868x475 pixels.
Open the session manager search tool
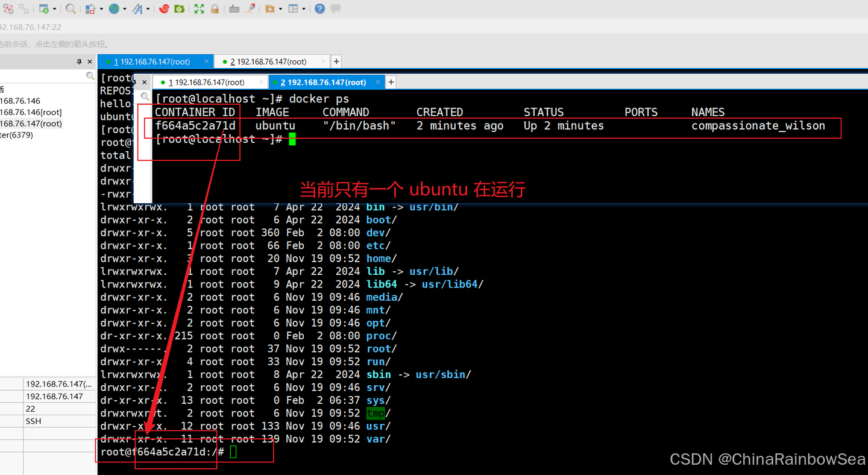[x=71, y=9]
